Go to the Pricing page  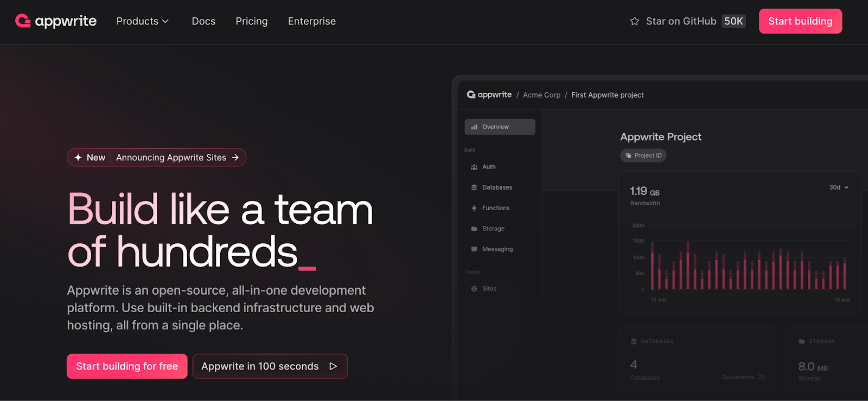(x=252, y=21)
